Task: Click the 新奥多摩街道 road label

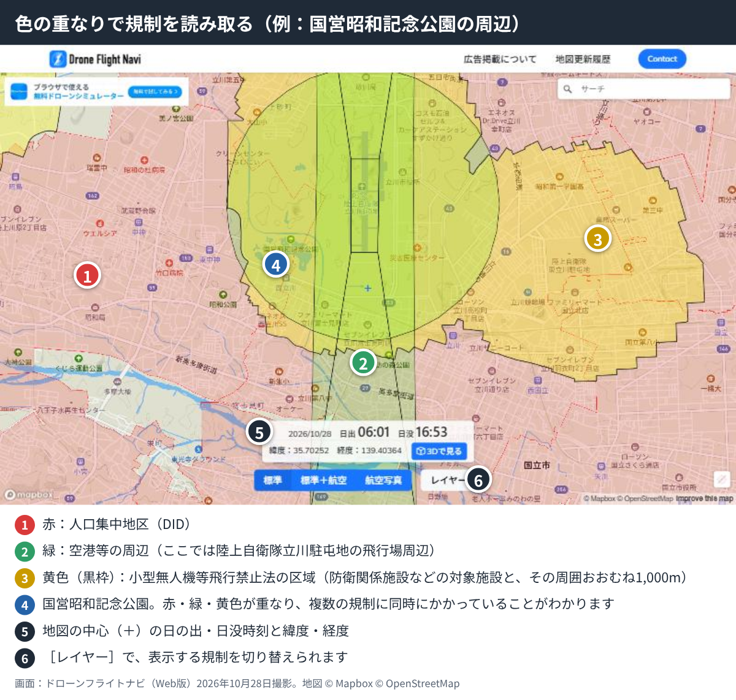Action: [196, 365]
